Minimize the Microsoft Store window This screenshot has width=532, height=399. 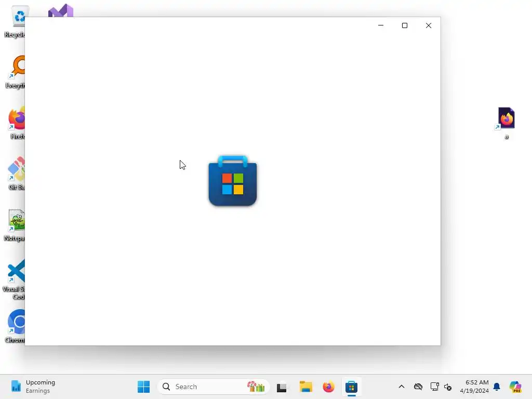click(381, 25)
